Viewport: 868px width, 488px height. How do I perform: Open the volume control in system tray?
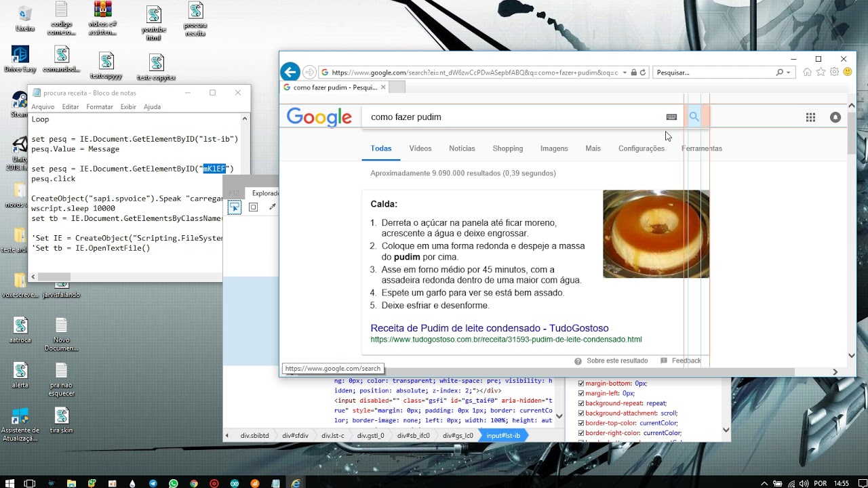805,483
